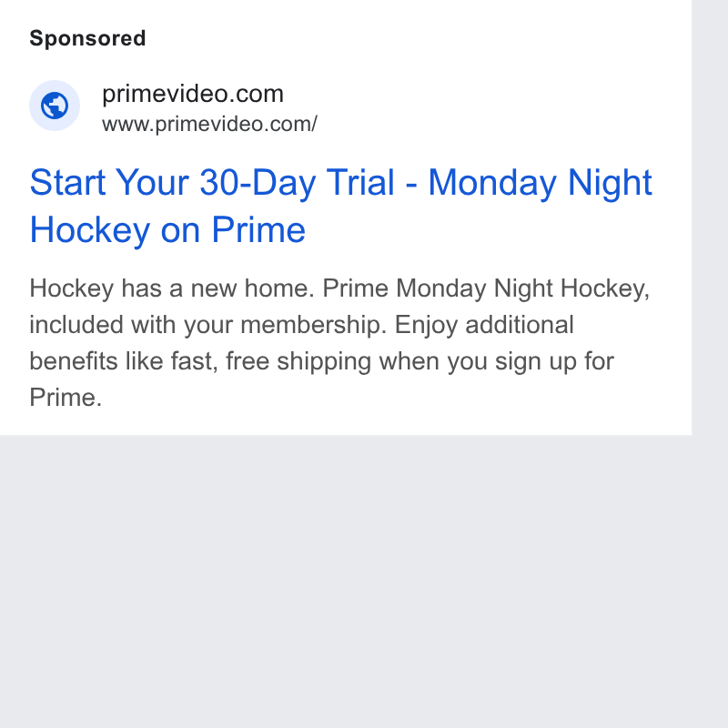The width and height of the screenshot is (728, 728).
Task: Click the Sponsored label
Action: click(x=87, y=38)
